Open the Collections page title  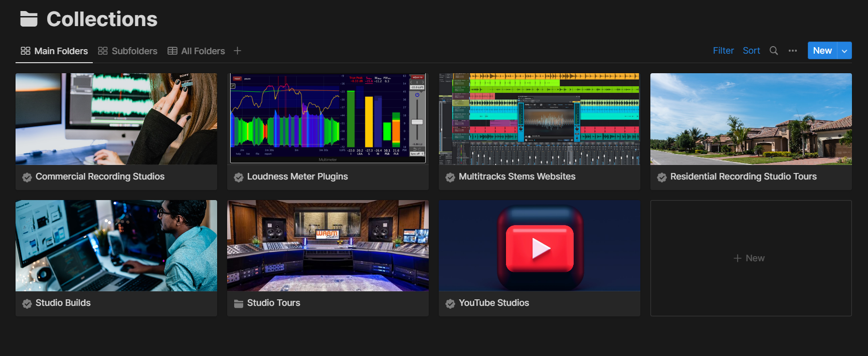pyautogui.click(x=102, y=19)
